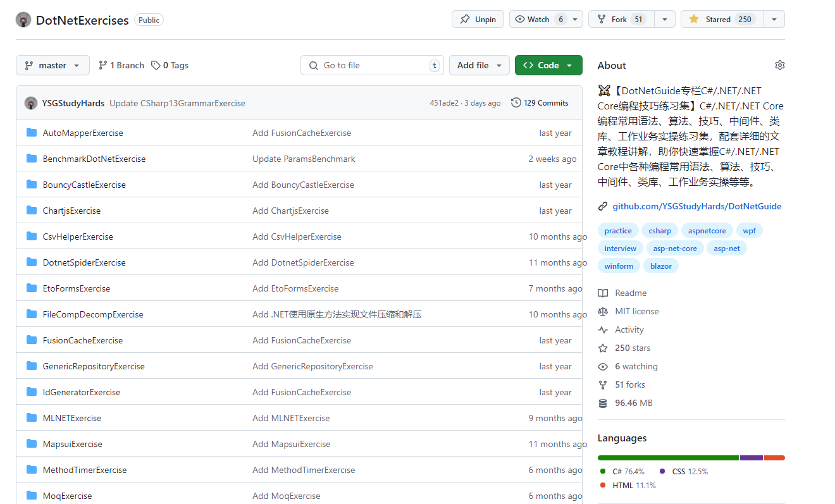Click the ChartjsExercise folder icon
835x504 pixels.
point(32,211)
